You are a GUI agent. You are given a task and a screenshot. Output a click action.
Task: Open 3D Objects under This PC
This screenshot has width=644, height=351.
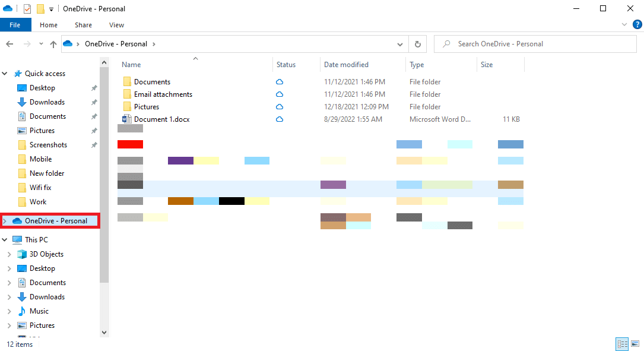click(x=46, y=254)
